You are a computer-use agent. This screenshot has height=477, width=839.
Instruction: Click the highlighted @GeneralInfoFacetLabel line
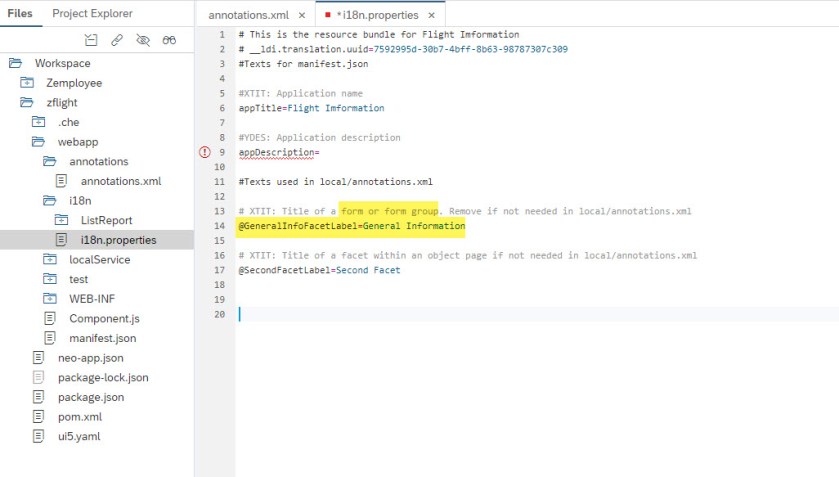tap(351, 226)
